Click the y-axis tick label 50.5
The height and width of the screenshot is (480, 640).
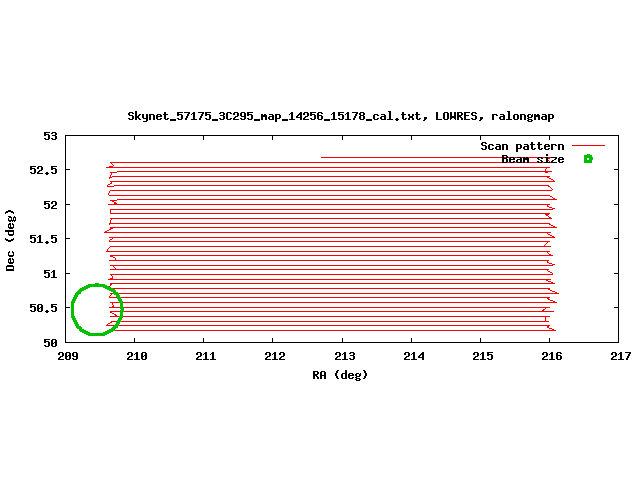pos(44,308)
